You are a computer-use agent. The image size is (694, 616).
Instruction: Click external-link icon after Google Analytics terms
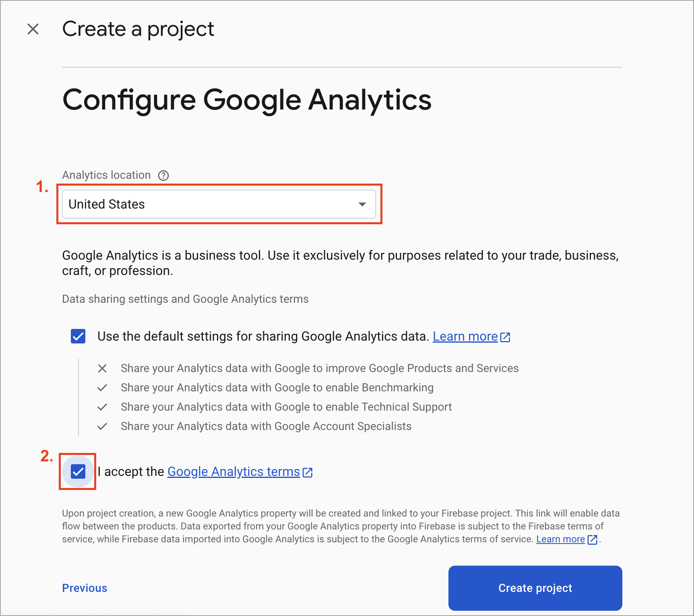308,472
